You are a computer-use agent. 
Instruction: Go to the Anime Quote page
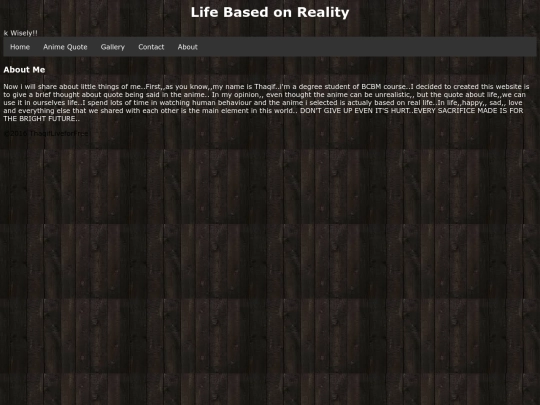65,47
